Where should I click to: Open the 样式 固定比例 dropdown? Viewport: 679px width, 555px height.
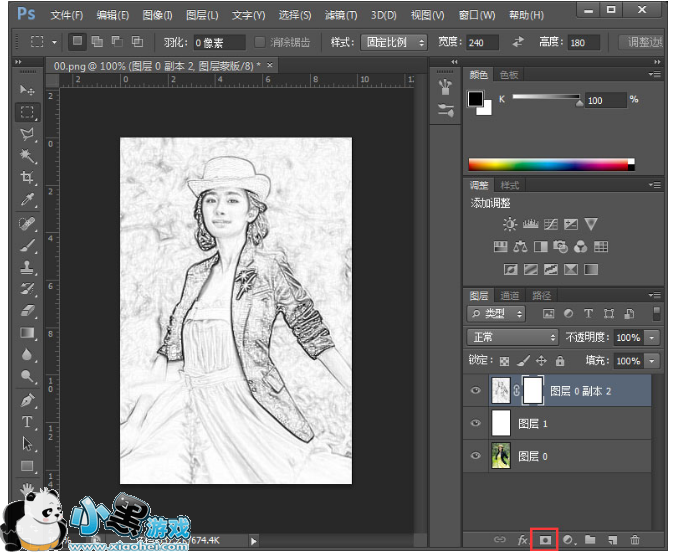392,43
